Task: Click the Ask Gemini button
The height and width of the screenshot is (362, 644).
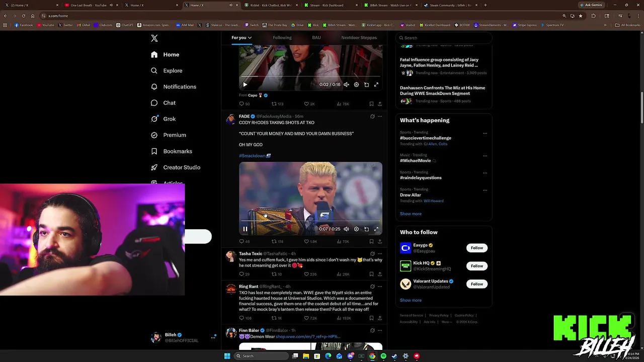Action: point(592,5)
